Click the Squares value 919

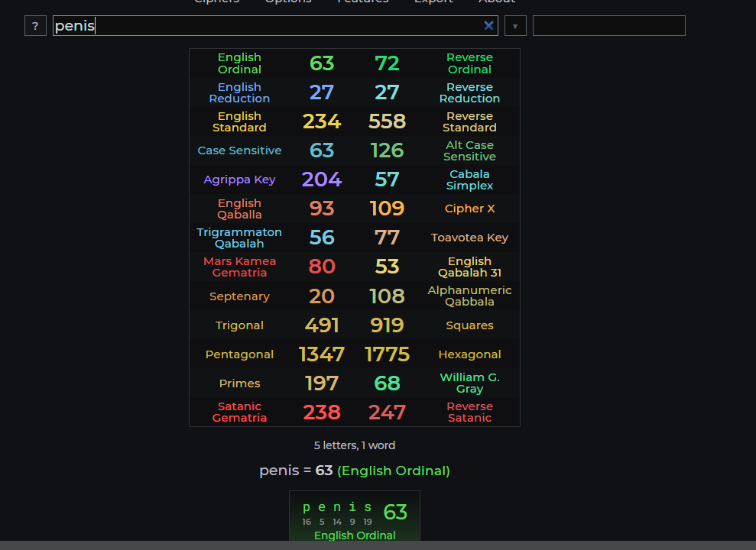[x=387, y=325]
